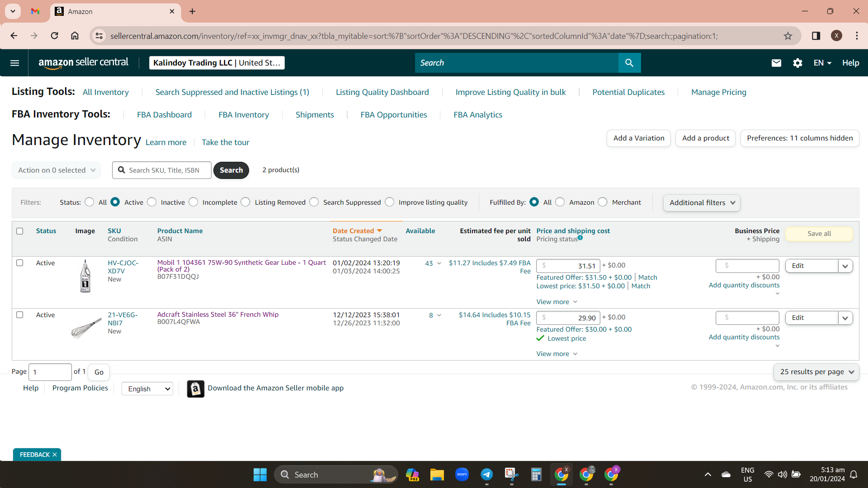Click Add a Variation button

(x=639, y=138)
